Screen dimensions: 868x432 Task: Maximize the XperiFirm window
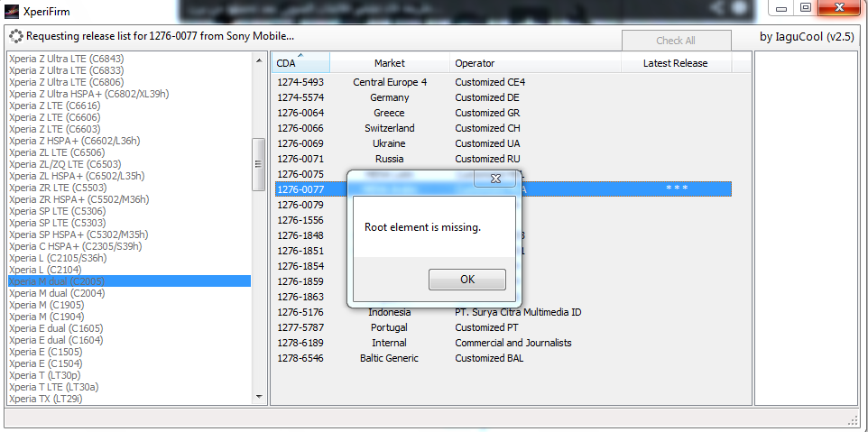(806, 7)
